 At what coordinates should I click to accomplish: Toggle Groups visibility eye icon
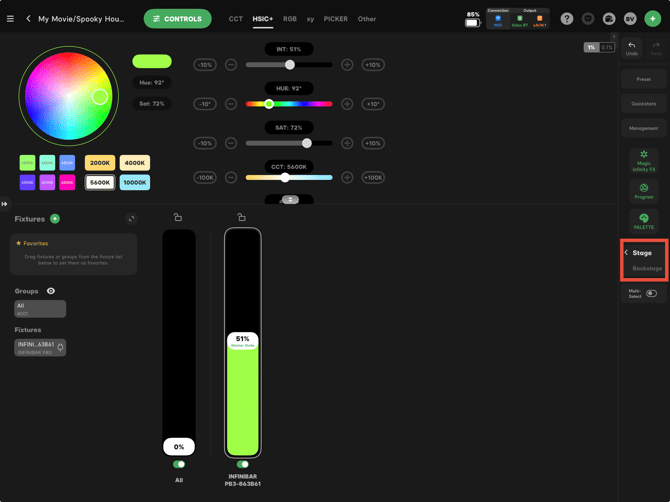[x=51, y=291]
